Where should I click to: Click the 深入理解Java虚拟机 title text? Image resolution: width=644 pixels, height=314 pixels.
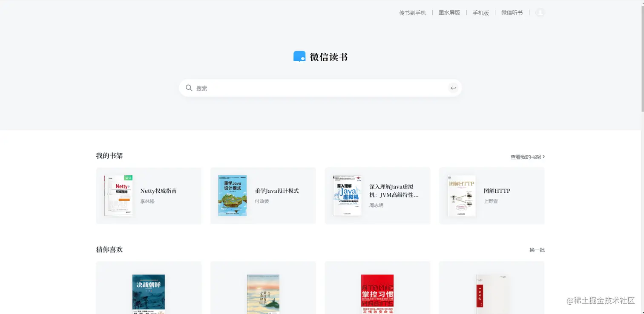pyautogui.click(x=394, y=191)
